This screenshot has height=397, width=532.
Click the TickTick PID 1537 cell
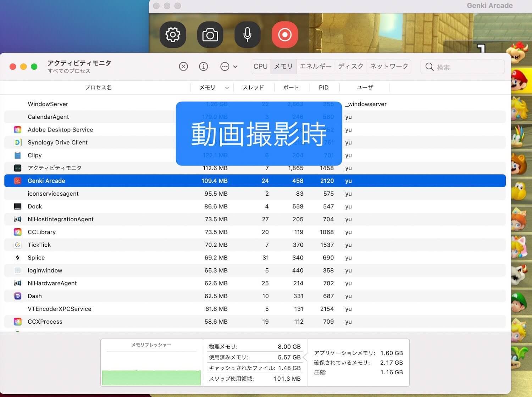(327, 245)
